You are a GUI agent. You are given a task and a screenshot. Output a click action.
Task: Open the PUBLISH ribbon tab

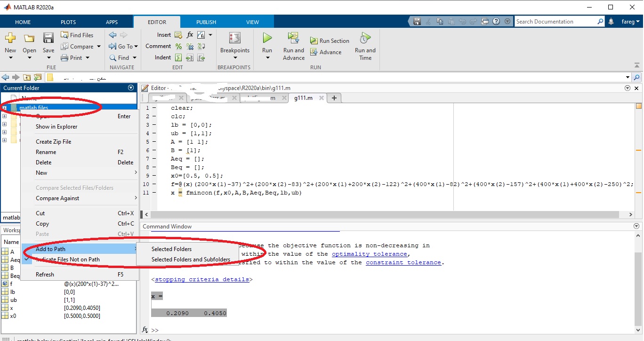coord(206,22)
